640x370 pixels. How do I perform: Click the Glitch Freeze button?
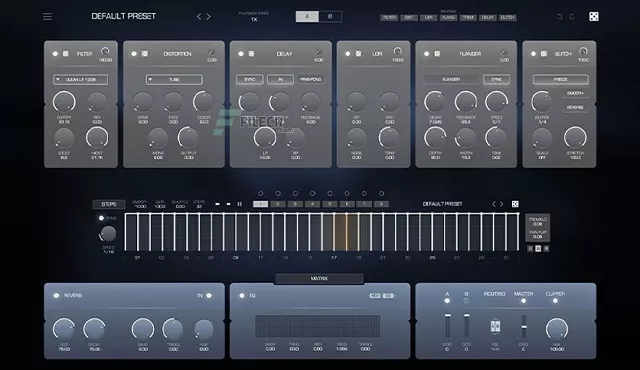click(560, 80)
